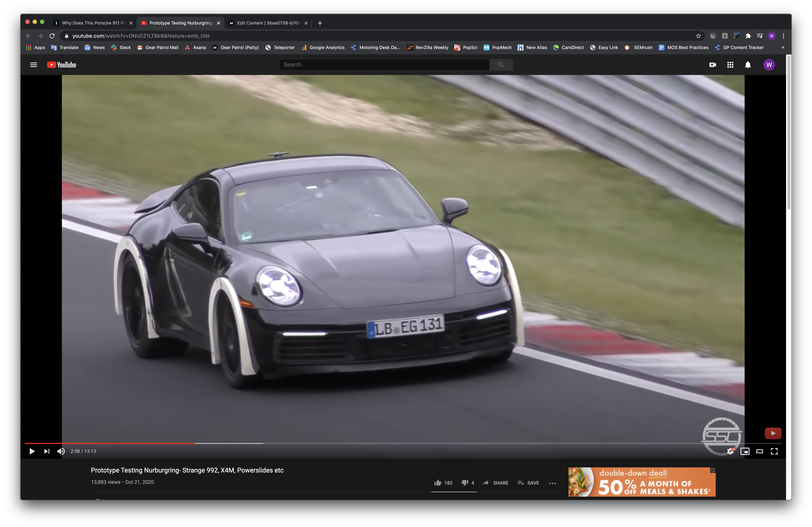
Task: Expand hidden bookmarks overflow chevron
Action: 783,47
